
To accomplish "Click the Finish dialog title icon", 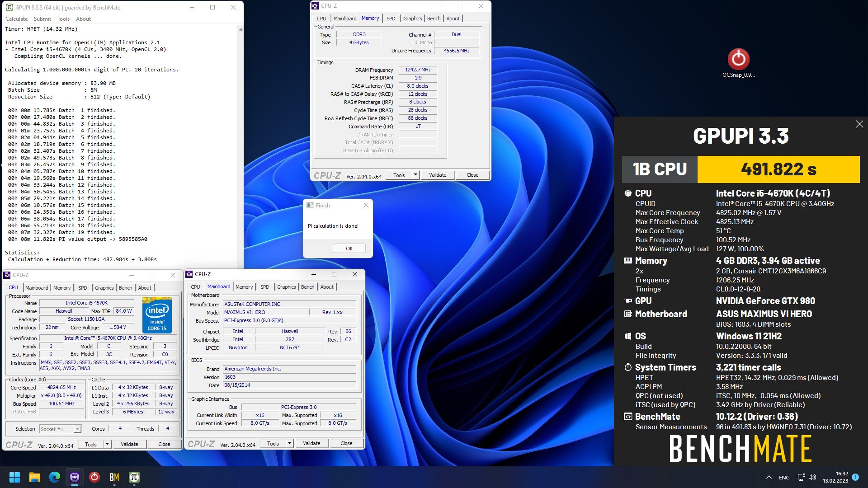I will [310, 205].
